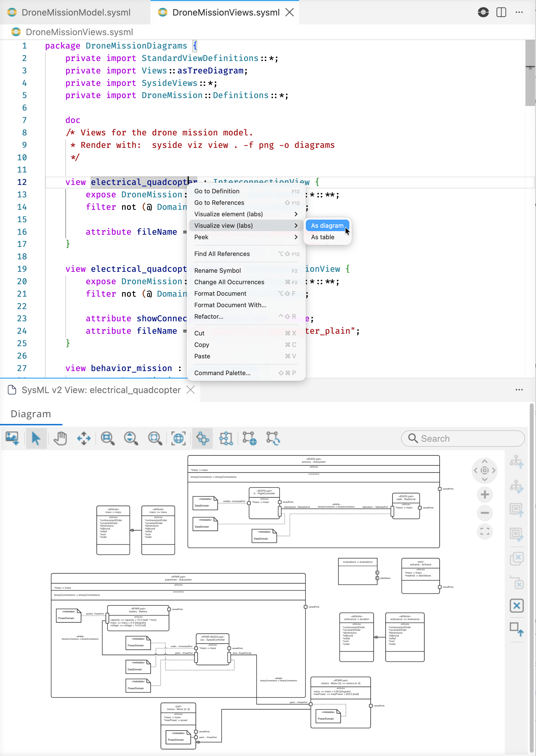The image size is (536, 756).
Task: Click the zoom to fit height magnifier
Action: pyautogui.click(x=131, y=438)
